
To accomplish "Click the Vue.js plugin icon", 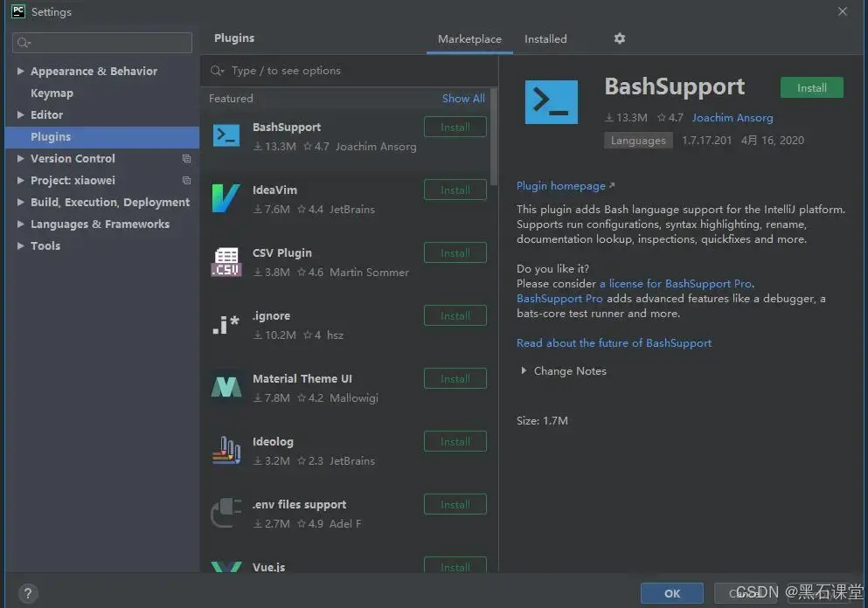I will [226, 567].
